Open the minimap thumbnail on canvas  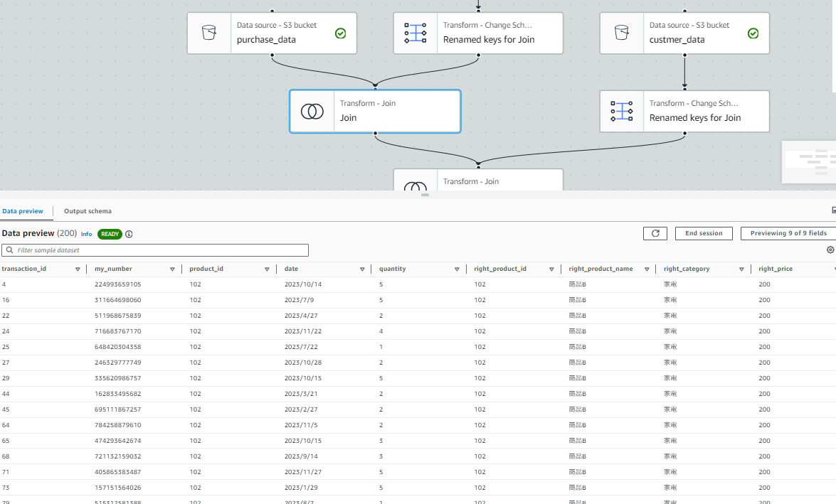click(809, 162)
